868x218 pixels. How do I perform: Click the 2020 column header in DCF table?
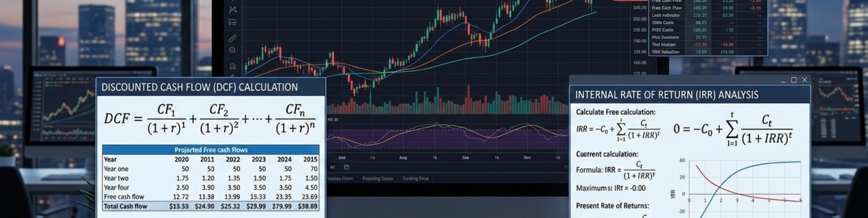coord(181,159)
